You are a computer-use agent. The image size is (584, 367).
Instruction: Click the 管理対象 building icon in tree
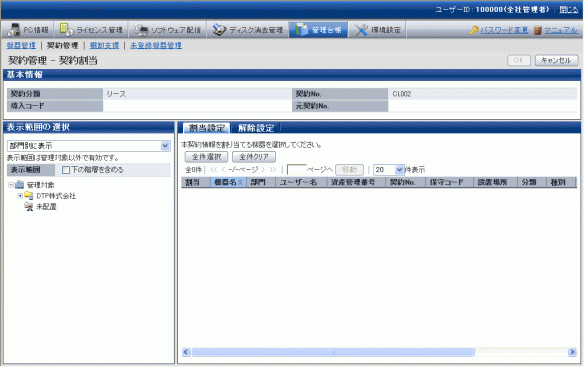(20, 185)
